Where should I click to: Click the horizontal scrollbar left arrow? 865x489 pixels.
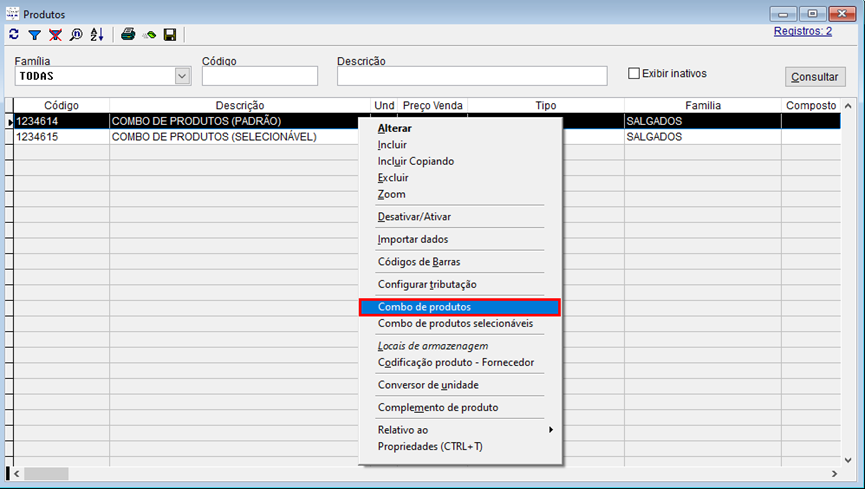[x=17, y=474]
